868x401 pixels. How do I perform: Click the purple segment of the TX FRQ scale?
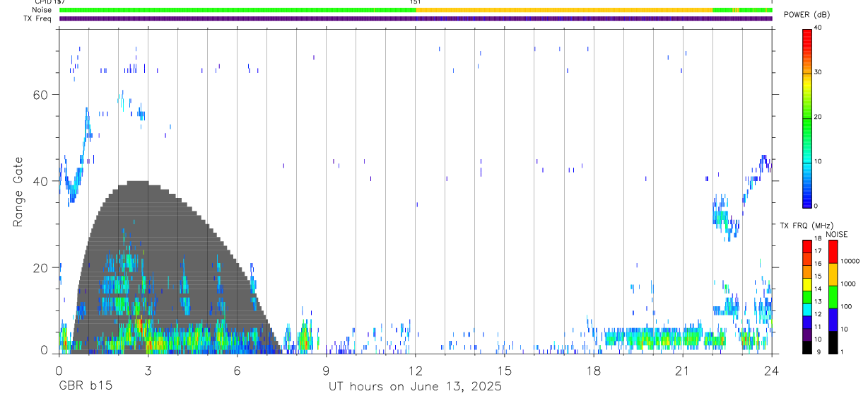(807, 335)
